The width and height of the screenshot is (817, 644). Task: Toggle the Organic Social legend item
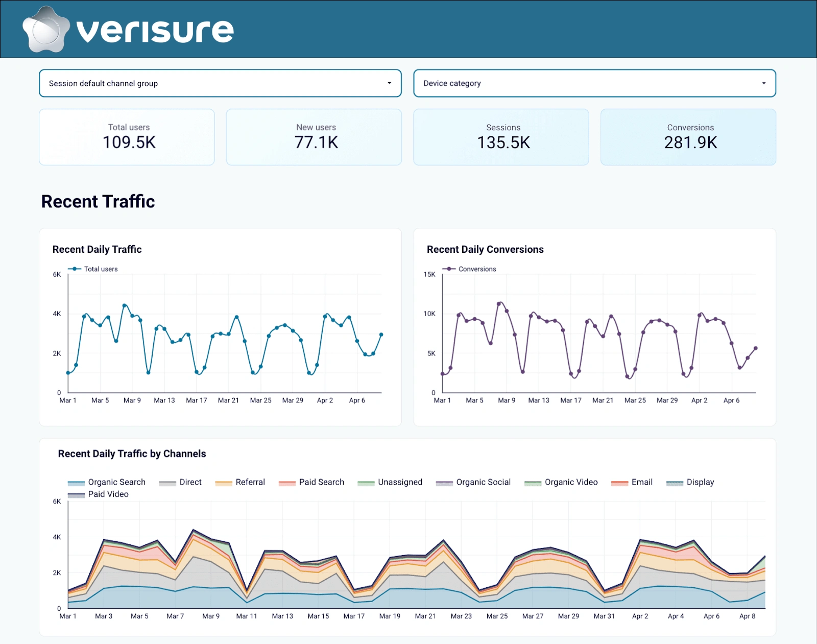click(x=473, y=482)
